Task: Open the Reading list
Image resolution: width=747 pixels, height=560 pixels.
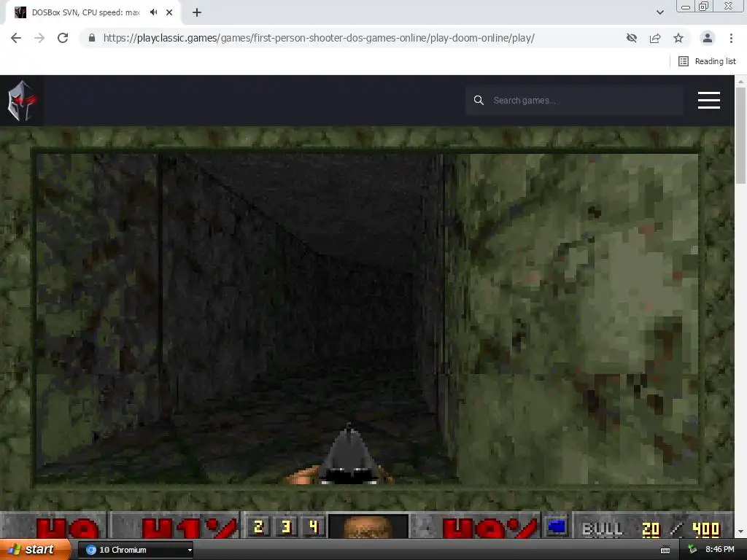Action: 707,61
